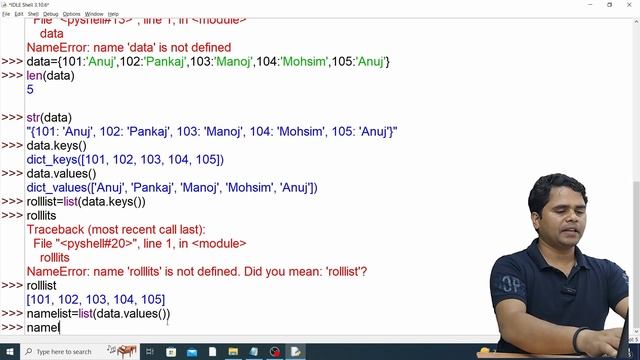This screenshot has width=640, height=360.
Task: Open the Edit menu
Action: tap(19, 14)
